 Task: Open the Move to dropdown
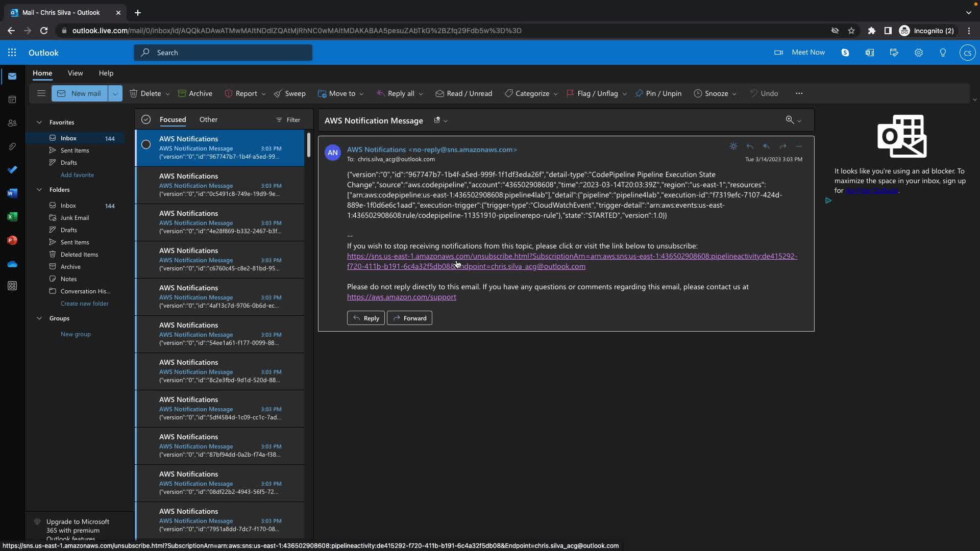[341, 93]
